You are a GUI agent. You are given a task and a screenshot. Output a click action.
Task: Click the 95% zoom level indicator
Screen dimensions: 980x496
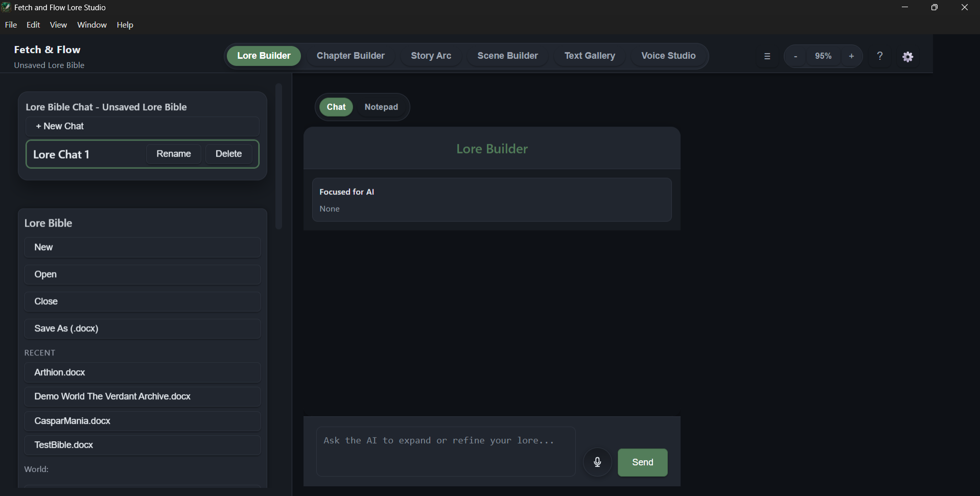823,56
